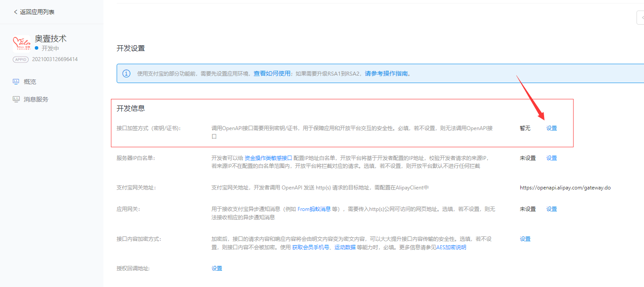Screen dimensions: 644x287
Task: Click 设置 for 授权回调地址
Action: point(217,269)
